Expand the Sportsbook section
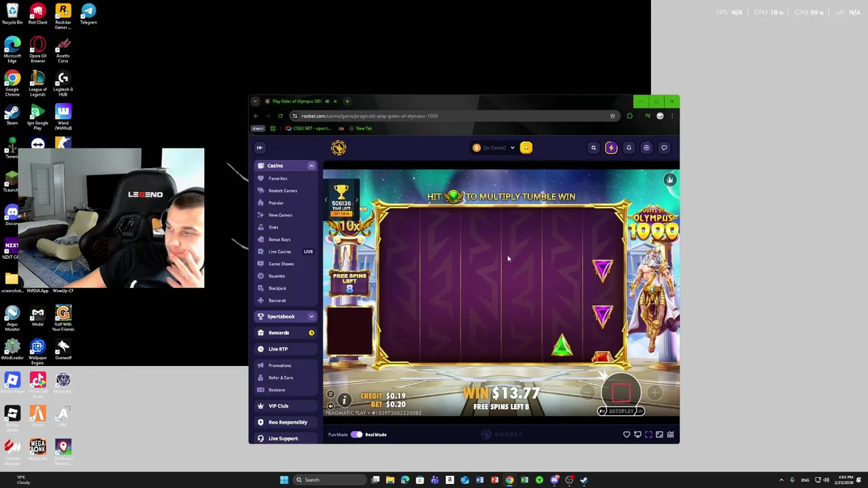 pyautogui.click(x=311, y=317)
